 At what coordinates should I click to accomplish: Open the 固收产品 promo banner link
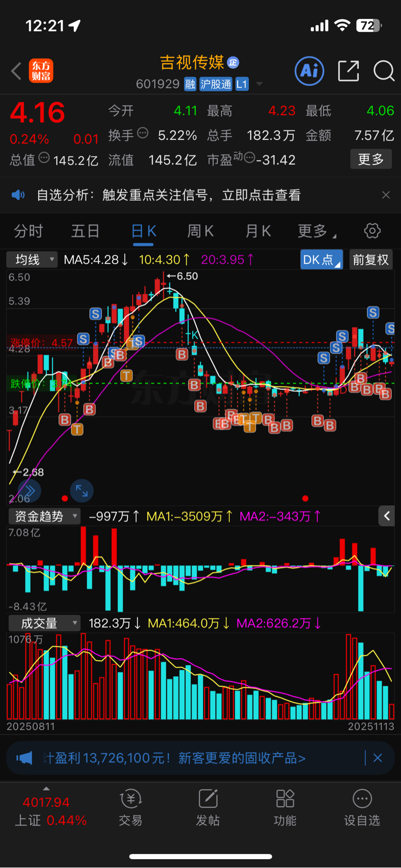click(x=175, y=758)
